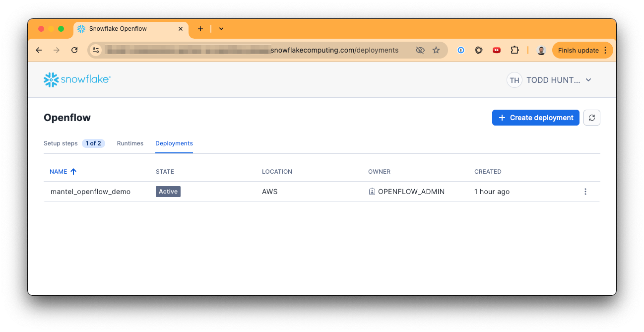The image size is (644, 332).
Task: Click the OPENFLOW_ADMIN role icon
Action: [372, 192]
